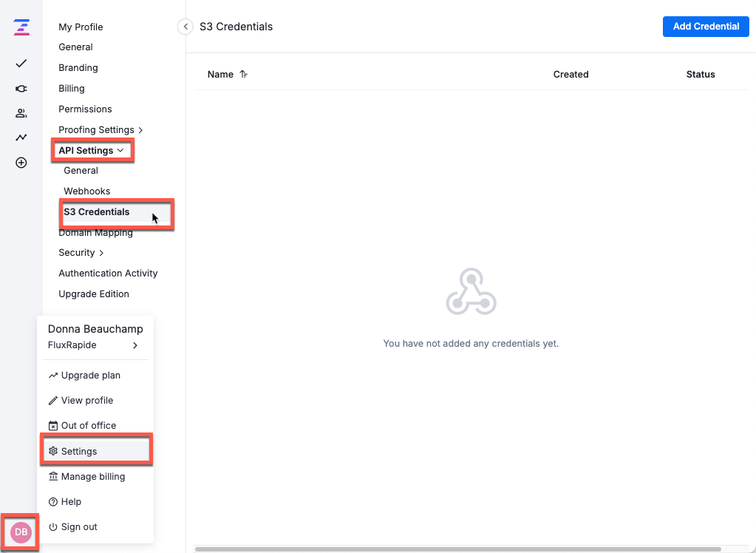Open Upgrade plan in the user menu
The height and width of the screenshot is (553, 756).
pyautogui.click(x=90, y=376)
